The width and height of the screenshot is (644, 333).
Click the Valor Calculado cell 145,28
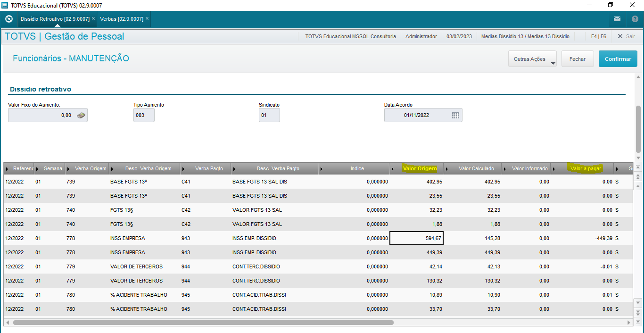(472, 238)
